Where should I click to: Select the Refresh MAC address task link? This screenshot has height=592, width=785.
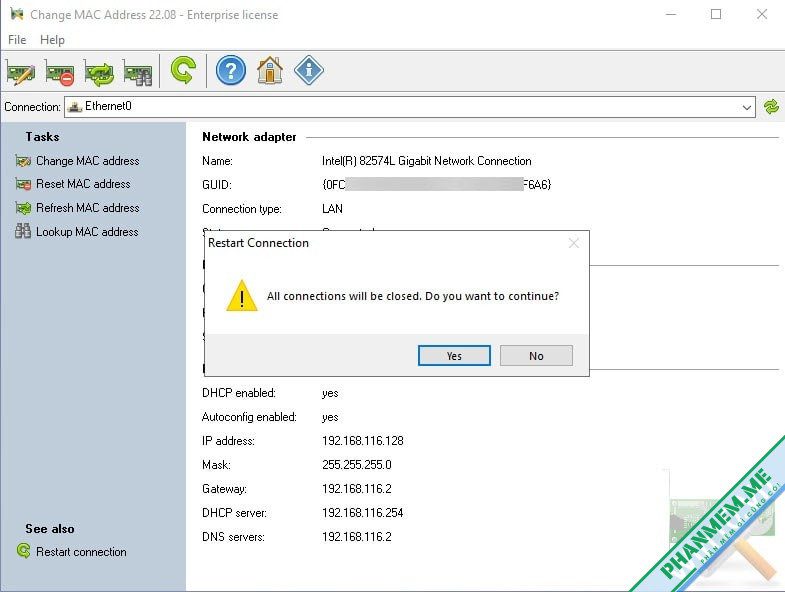pos(88,208)
